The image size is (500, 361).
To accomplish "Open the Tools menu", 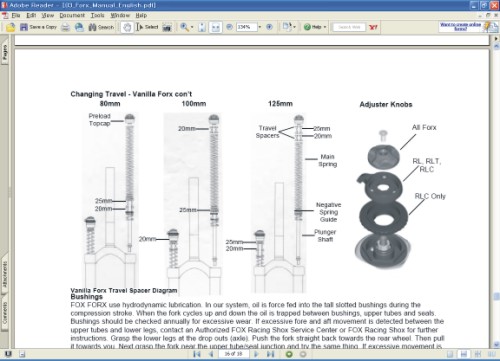I will coord(97,15).
